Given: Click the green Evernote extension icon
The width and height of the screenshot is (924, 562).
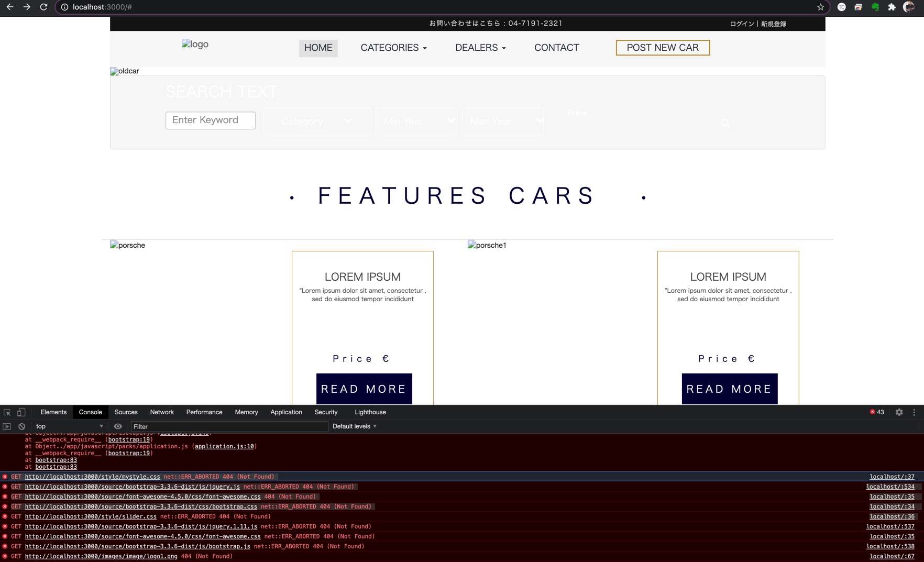Looking at the screenshot, I should coord(875,7).
